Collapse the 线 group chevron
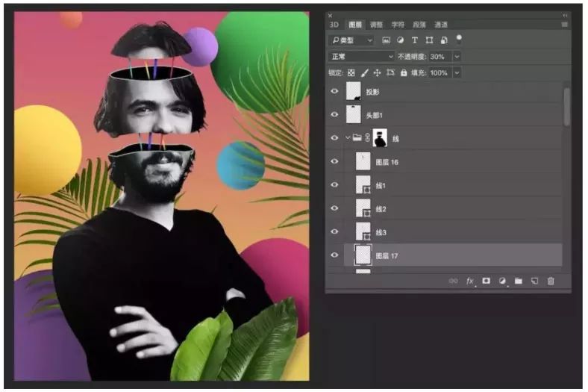 point(348,138)
